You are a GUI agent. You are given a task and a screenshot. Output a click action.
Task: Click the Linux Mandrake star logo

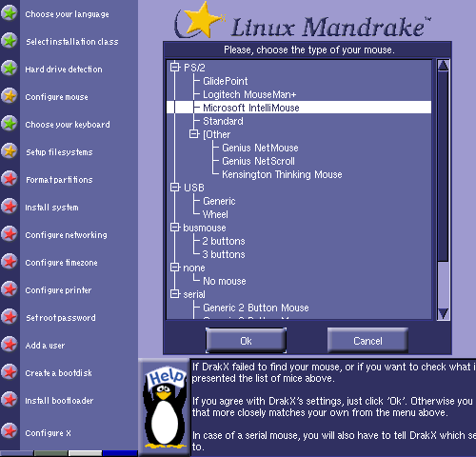pos(201,20)
